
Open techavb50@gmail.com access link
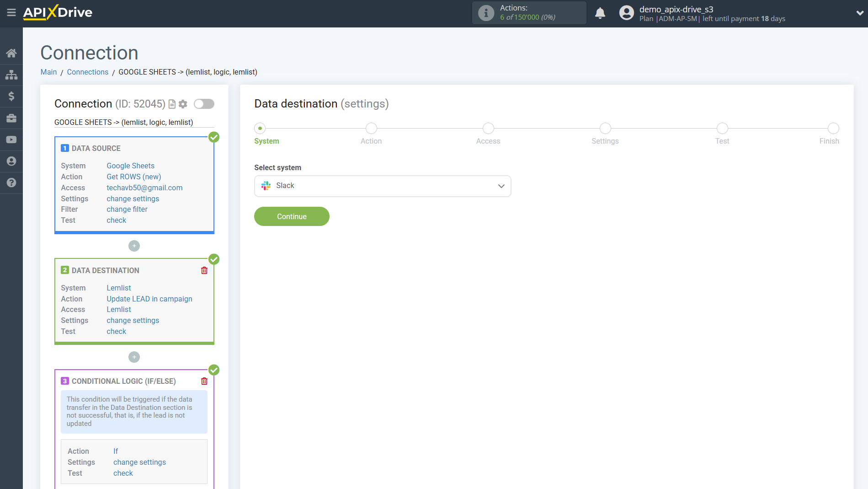point(144,188)
